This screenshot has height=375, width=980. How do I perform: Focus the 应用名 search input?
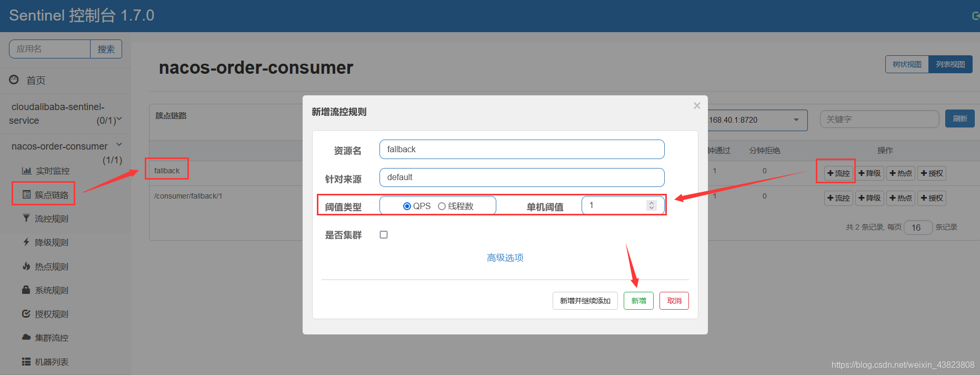pyautogui.click(x=50, y=49)
